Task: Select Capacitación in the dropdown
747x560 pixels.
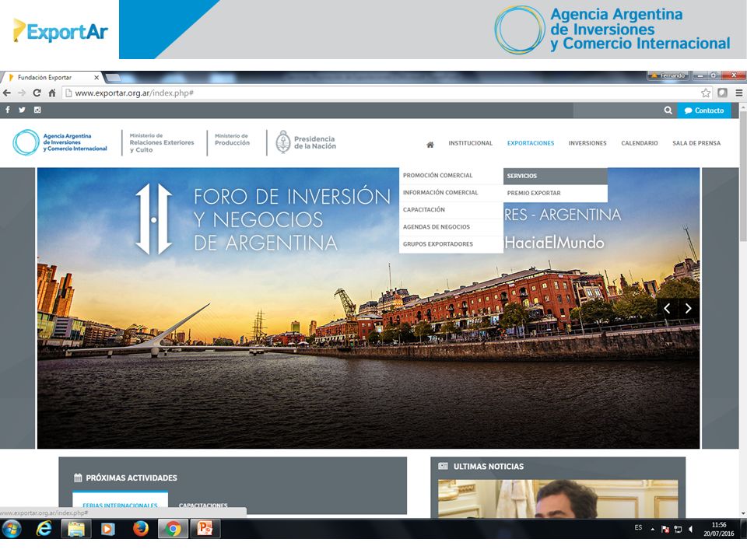Action: pos(451,209)
